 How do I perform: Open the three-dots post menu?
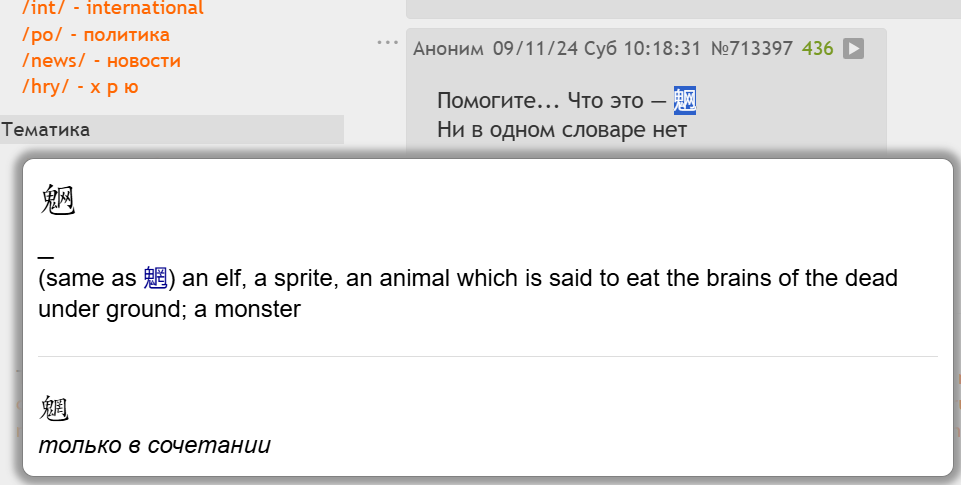[x=387, y=42]
